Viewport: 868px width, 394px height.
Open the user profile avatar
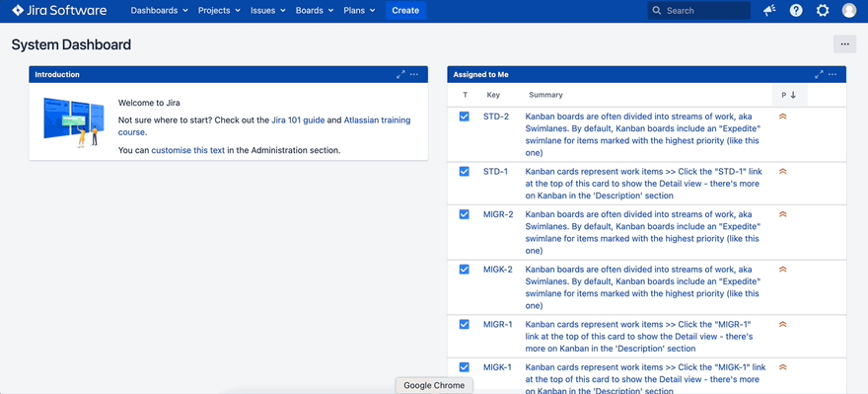click(x=849, y=11)
